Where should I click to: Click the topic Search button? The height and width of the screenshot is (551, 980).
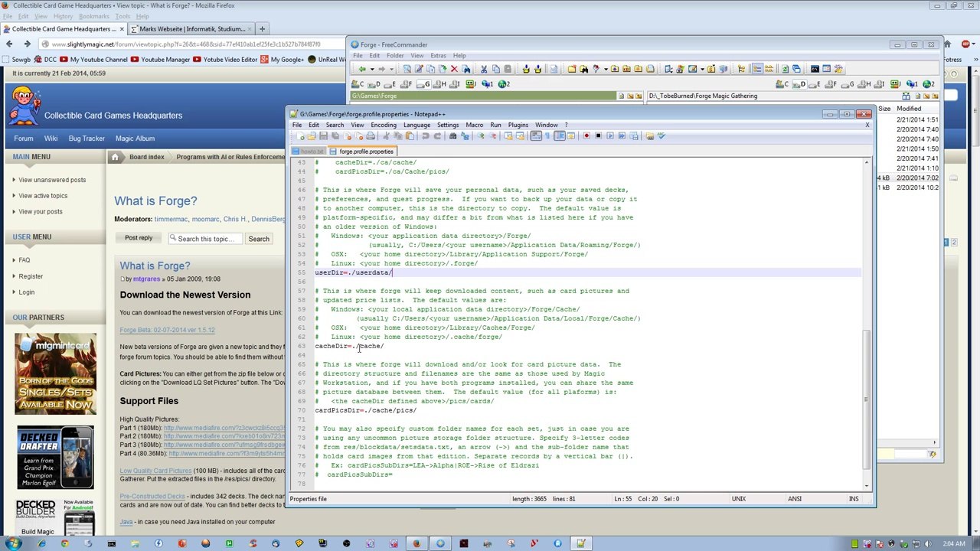[x=259, y=239]
